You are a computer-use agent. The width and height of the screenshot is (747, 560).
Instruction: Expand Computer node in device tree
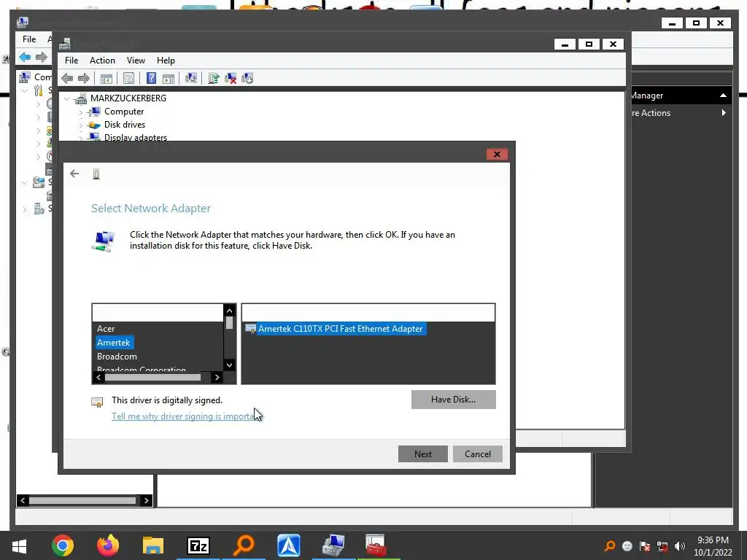80,112
